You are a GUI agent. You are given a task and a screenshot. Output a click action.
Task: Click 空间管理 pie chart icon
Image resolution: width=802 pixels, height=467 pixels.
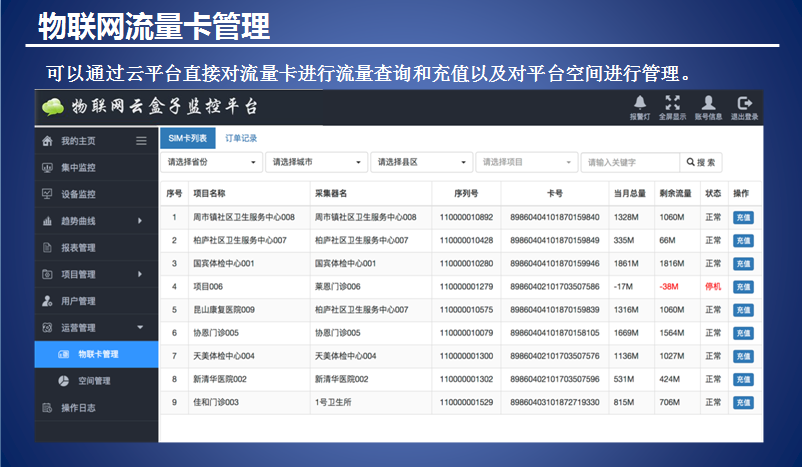63,381
